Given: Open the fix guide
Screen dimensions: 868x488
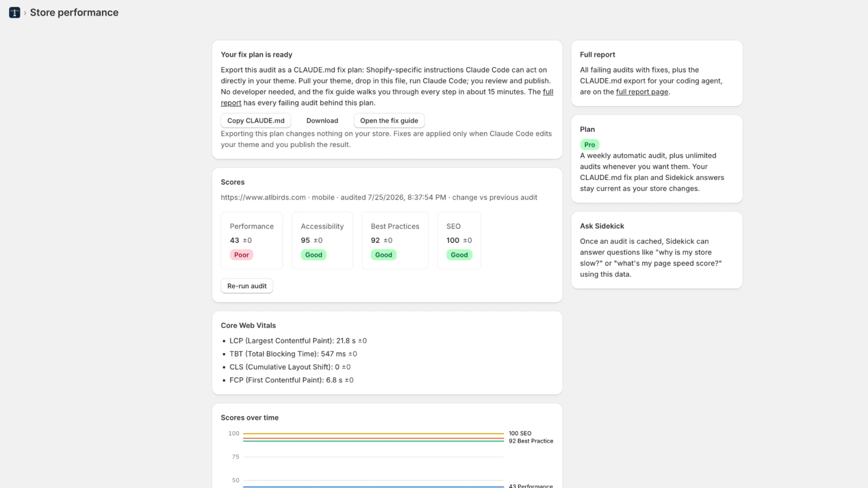Looking at the screenshot, I should (389, 120).
